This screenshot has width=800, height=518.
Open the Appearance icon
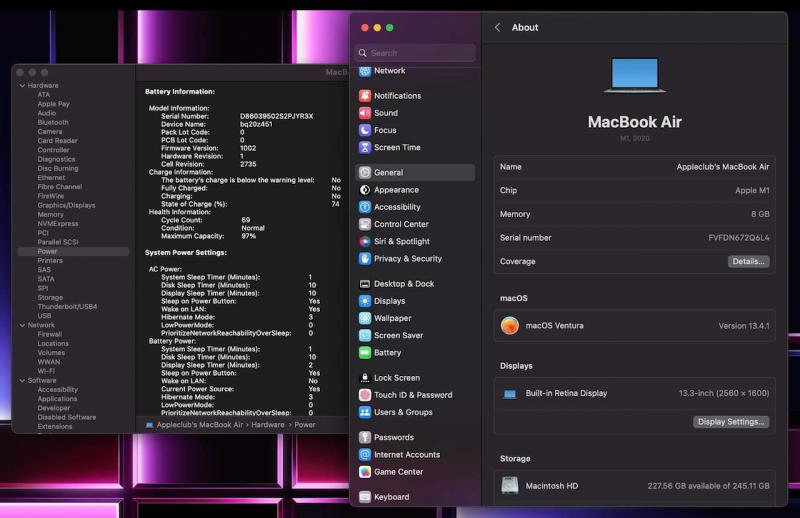coord(364,190)
